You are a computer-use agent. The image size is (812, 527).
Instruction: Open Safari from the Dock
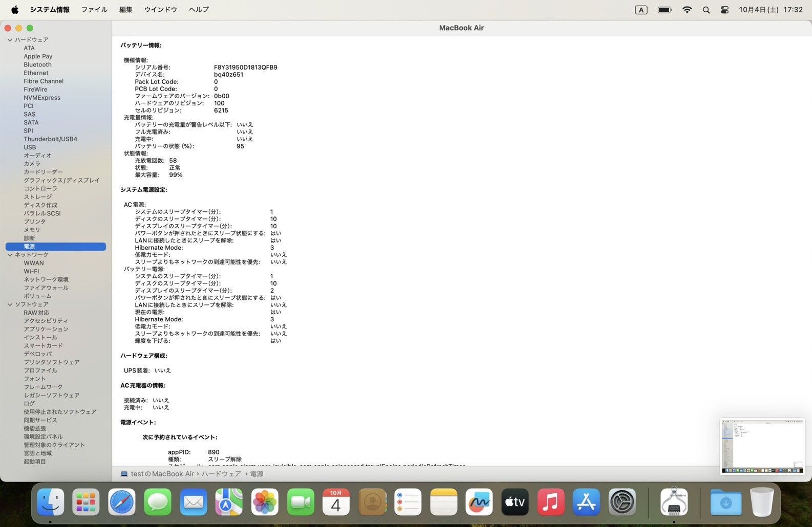click(122, 502)
